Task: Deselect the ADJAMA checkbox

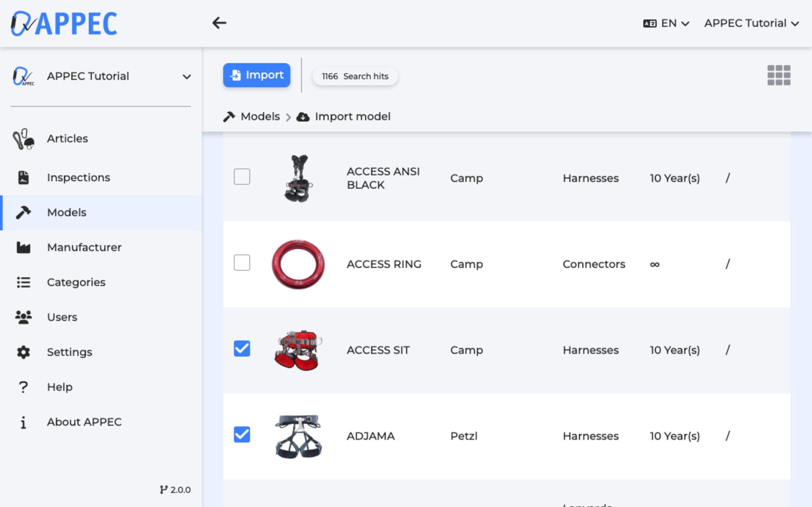Action: (242, 435)
